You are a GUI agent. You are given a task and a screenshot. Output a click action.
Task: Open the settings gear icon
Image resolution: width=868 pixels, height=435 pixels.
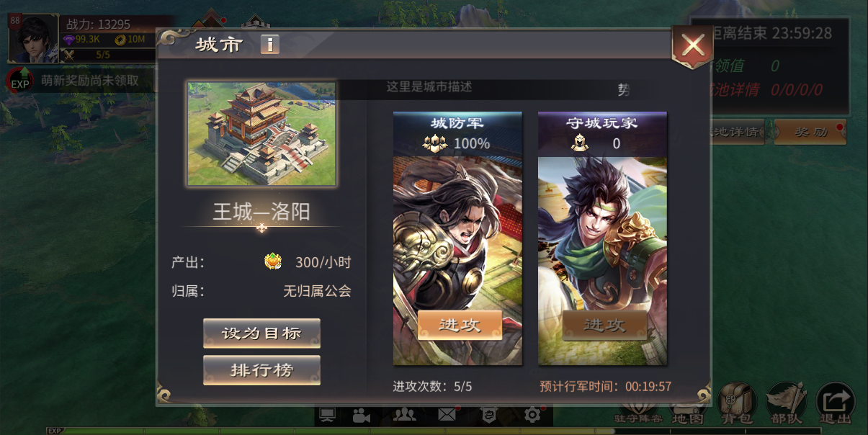click(x=532, y=415)
